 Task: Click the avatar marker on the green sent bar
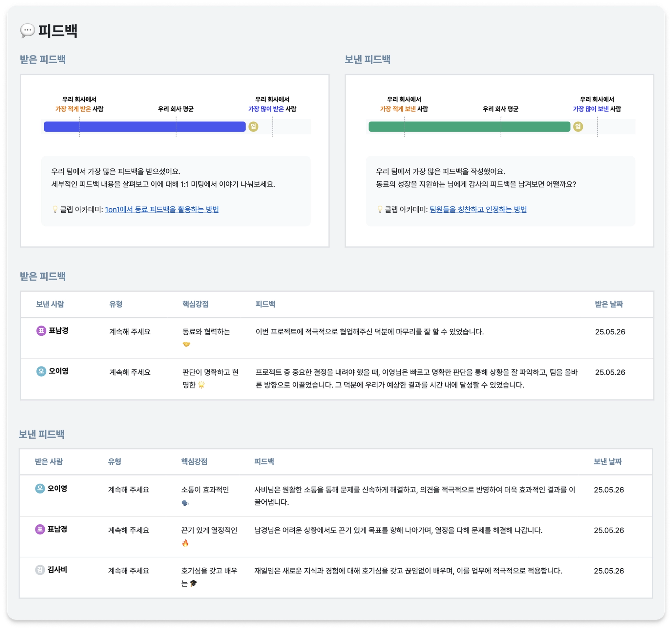click(x=578, y=126)
